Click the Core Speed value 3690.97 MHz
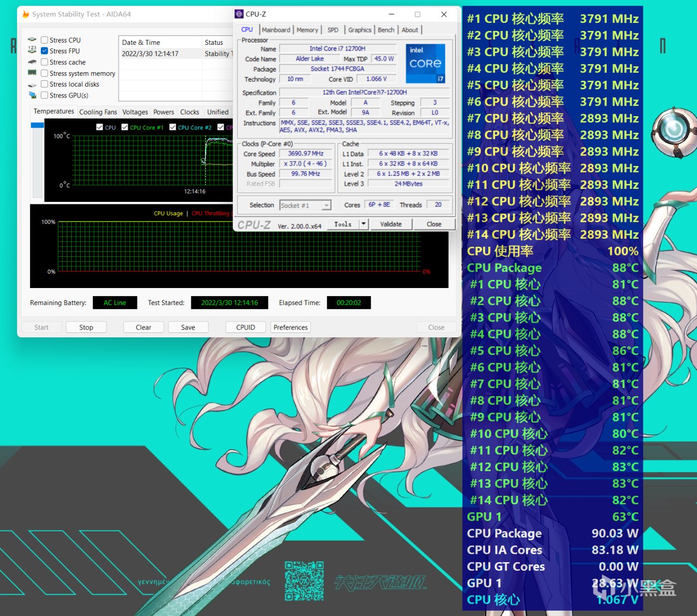This screenshot has height=616, width=697. point(306,154)
